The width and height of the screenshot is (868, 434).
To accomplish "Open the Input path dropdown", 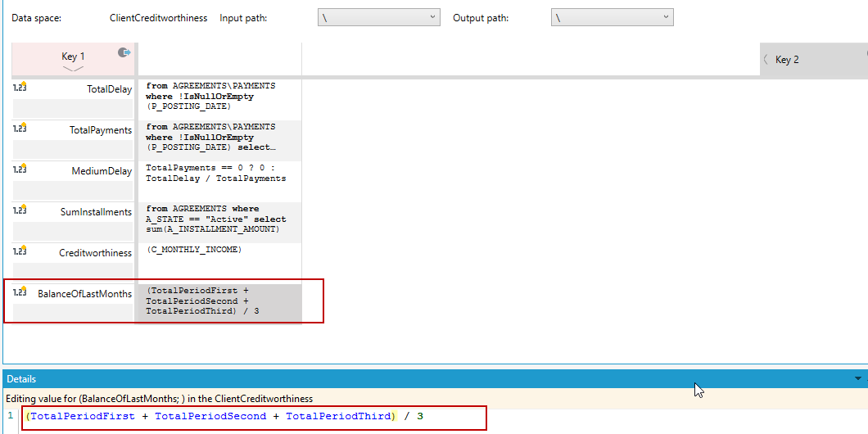I will click(x=378, y=17).
